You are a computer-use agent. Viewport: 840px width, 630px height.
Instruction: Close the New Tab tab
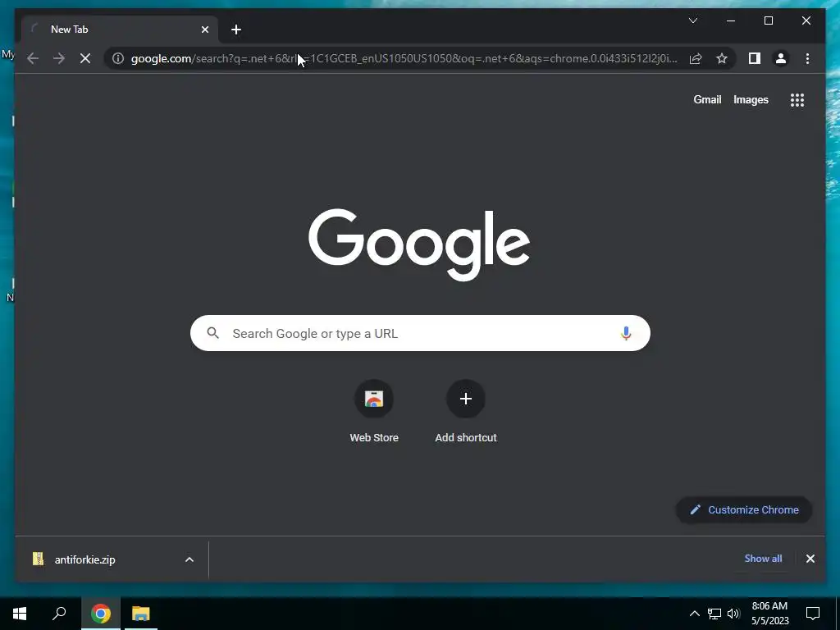204,30
